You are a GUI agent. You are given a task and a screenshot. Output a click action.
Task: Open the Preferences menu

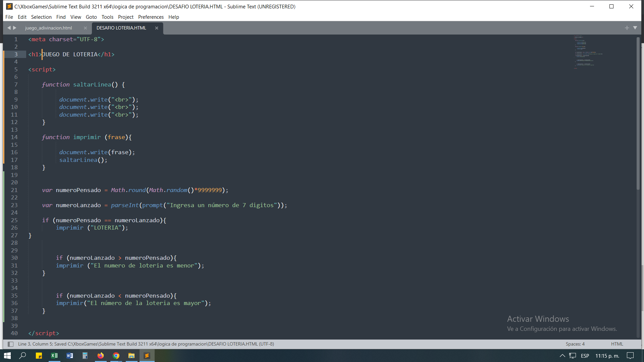click(x=151, y=17)
